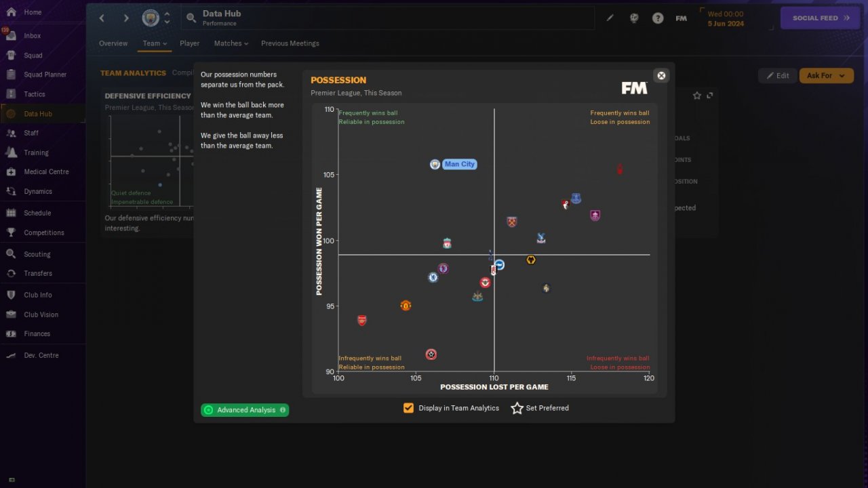This screenshot has height=488, width=868.
Task: Open the FM menu in the top bar
Action: point(682,18)
